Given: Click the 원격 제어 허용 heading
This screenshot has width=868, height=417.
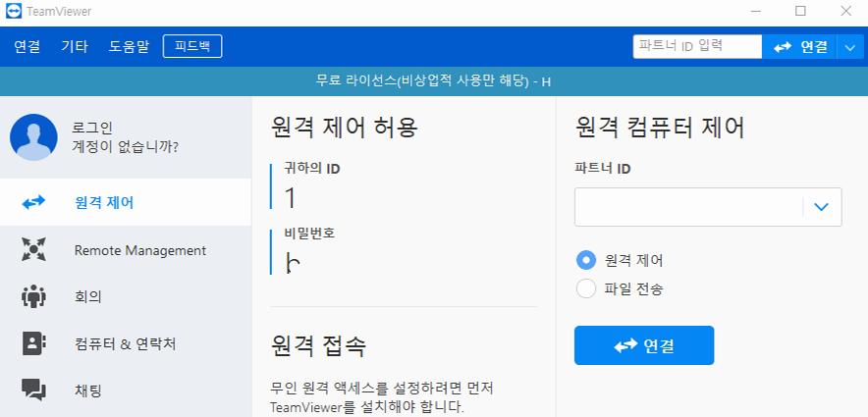Looking at the screenshot, I should point(345,128).
